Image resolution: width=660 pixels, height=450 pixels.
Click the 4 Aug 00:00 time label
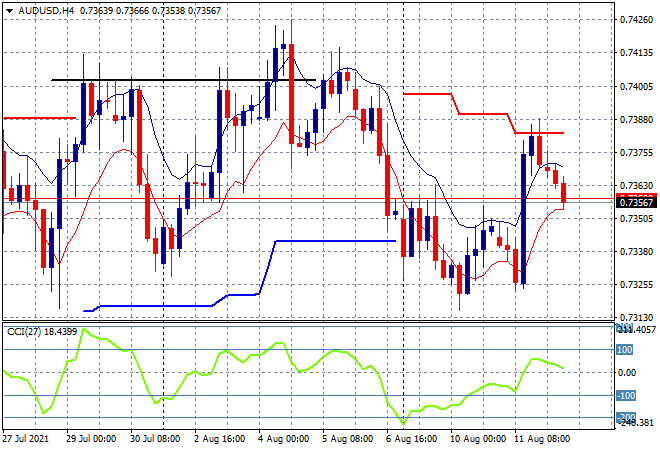tap(284, 439)
